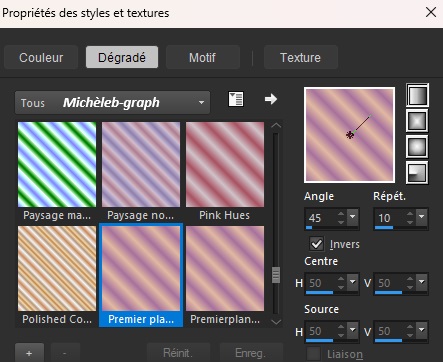Image resolution: width=443 pixels, height=362 pixels.
Task: Click the arrow icon beside category list
Action: tap(271, 99)
